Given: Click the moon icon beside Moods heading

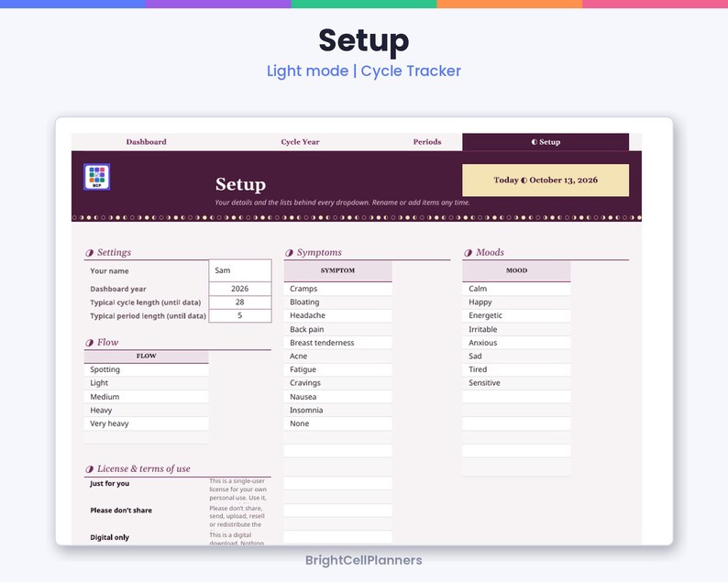Looking at the screenshot, I should point(468,253).
